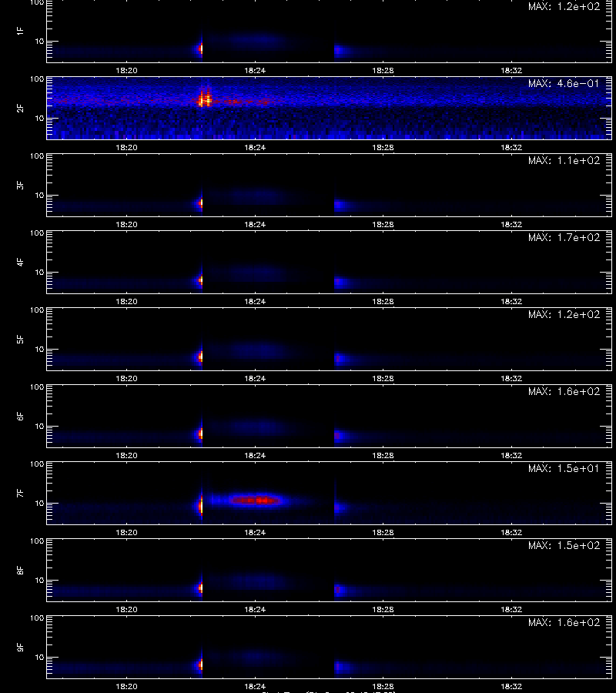
Task: Click the 18:20 time label under 3F panel
Action: click(127, 224)
